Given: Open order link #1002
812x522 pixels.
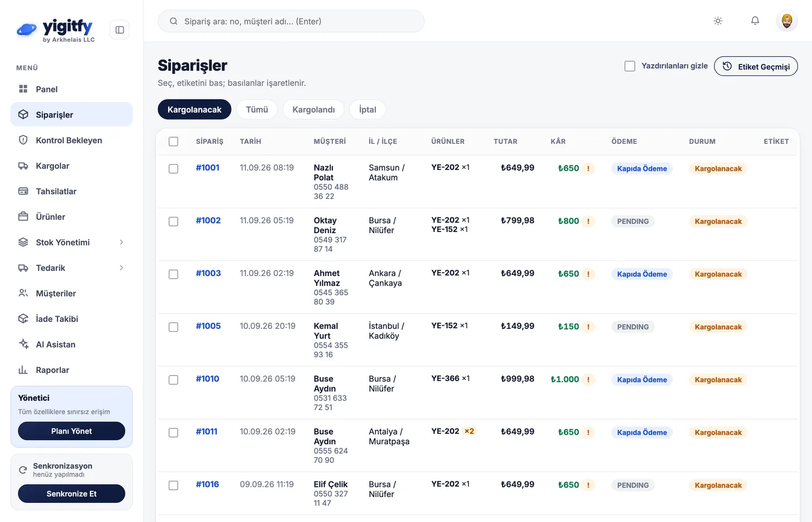Looking at the screenshot, I should pyautogui.click(x=208, y=220).
